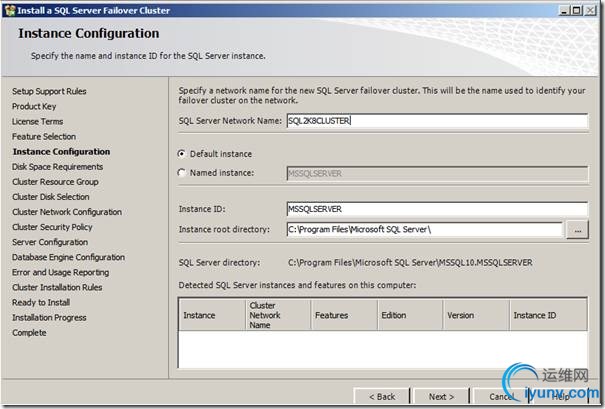Click the Instance root directory field
Screen dimensions: 605x409
pyautogui.click(x=424, y=229)
